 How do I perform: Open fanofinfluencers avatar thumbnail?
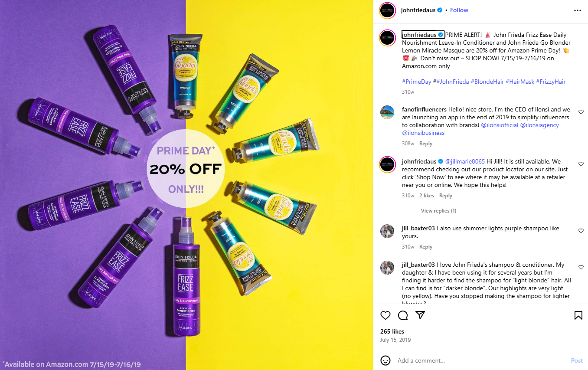387,112
